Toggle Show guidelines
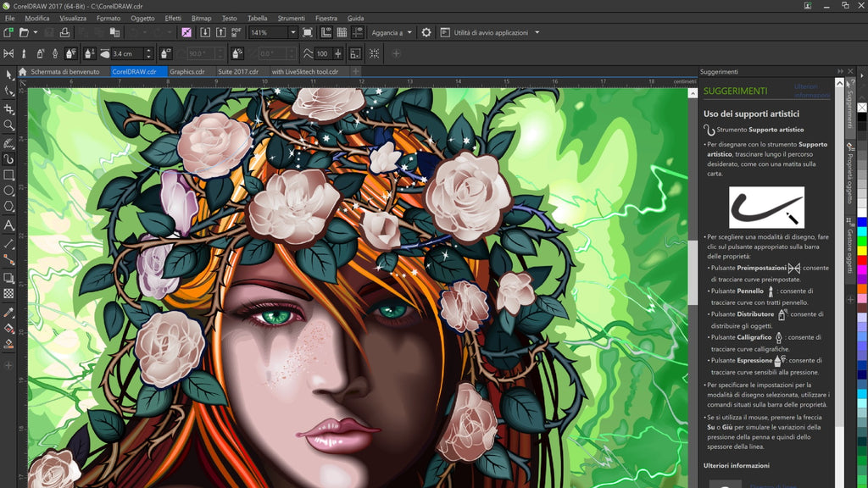868x488 pixels. [x=358, y=33]
